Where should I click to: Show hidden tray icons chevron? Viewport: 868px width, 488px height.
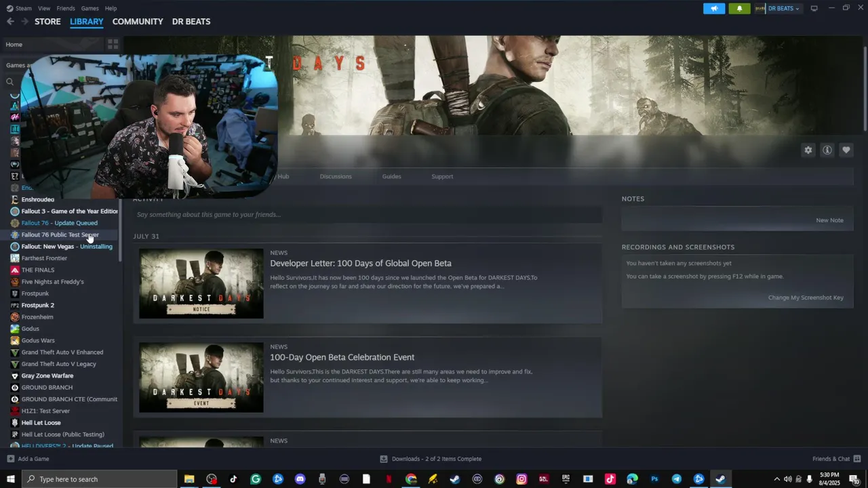click(777, 479)
